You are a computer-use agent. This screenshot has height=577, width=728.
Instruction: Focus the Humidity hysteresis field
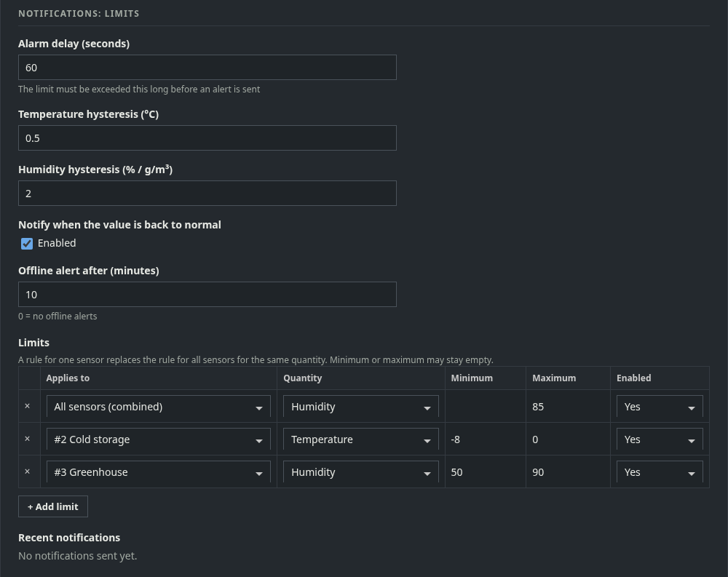207,193
